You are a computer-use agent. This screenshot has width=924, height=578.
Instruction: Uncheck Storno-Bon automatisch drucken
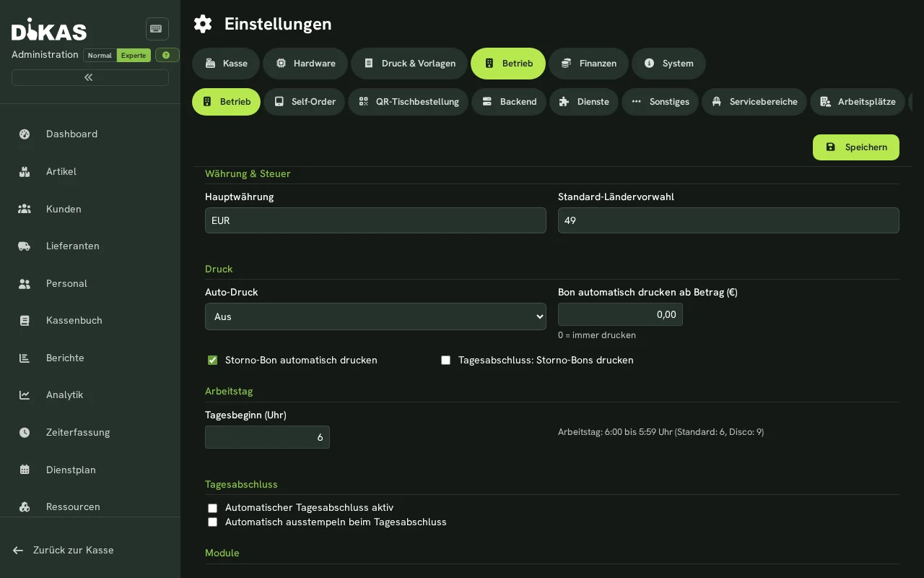pos(212,360)
